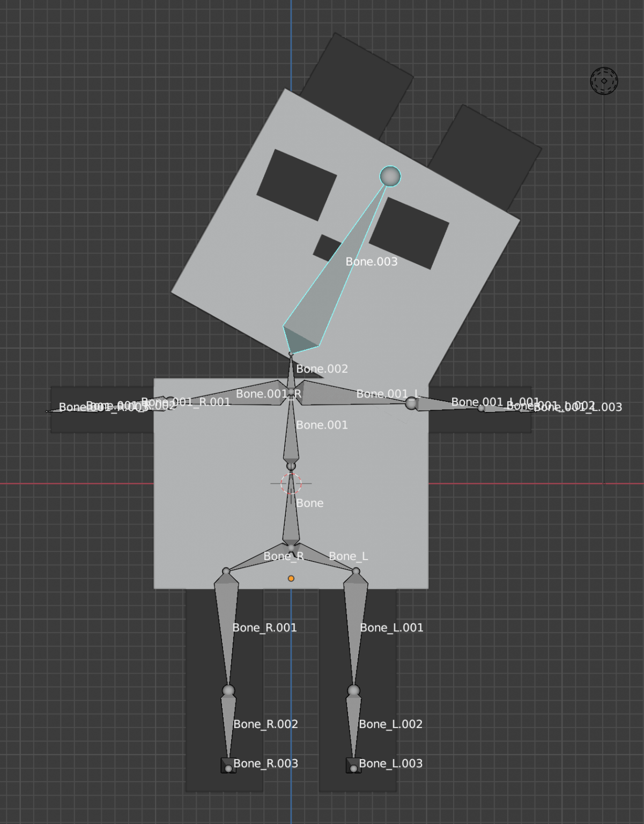644x824 pixels.
Task: Select Bone_L hip bone
Action: tap(327, 558)
